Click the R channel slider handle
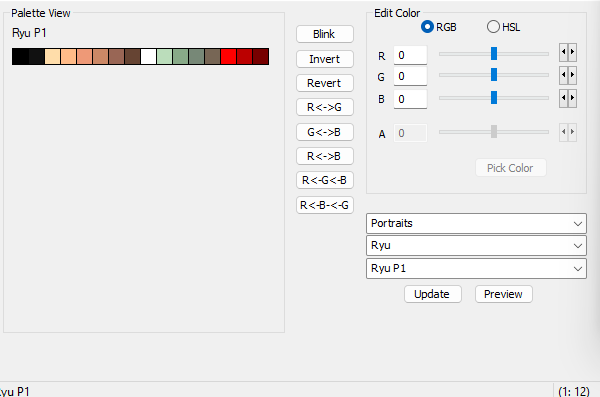The width and height of the screenshot is (600, 397). [x=494, y=54]
